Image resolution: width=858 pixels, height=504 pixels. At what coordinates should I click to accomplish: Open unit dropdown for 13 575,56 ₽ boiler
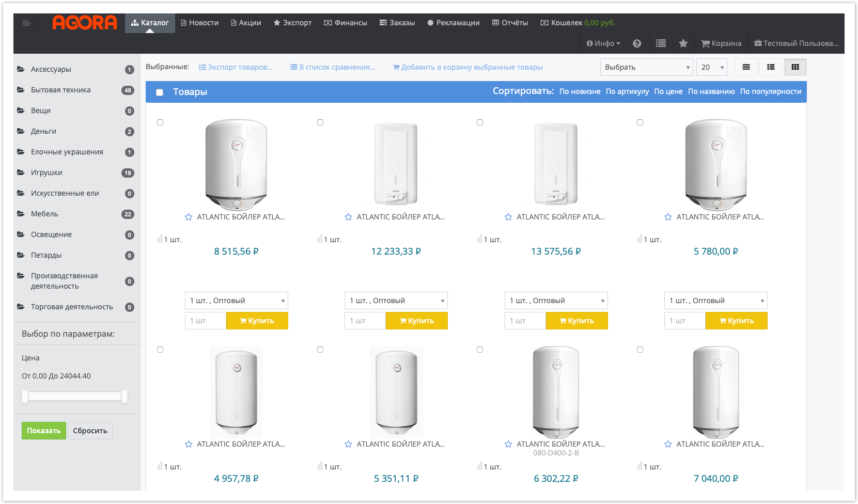click(x=556, y=301)
